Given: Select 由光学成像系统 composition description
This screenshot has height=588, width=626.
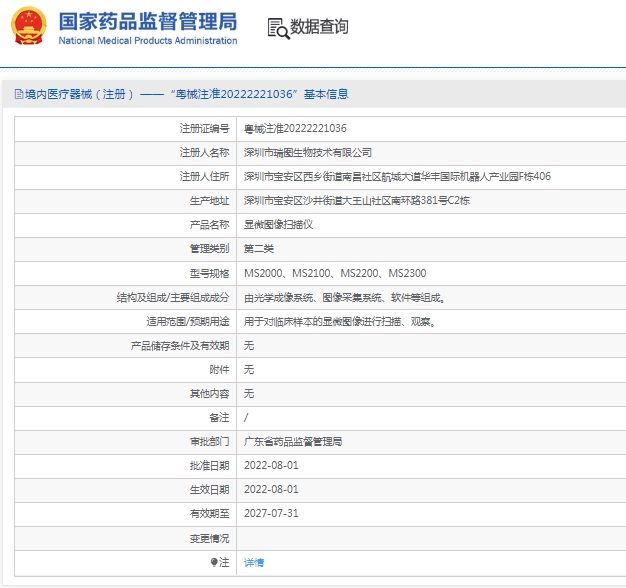Looking at the screenshot, I should coord(345,297).
